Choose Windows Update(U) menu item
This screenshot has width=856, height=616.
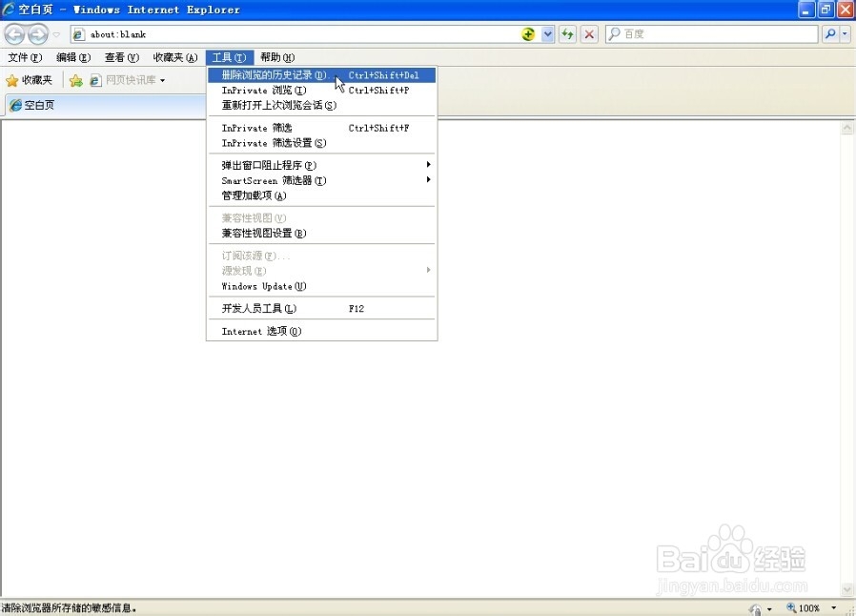321,286
